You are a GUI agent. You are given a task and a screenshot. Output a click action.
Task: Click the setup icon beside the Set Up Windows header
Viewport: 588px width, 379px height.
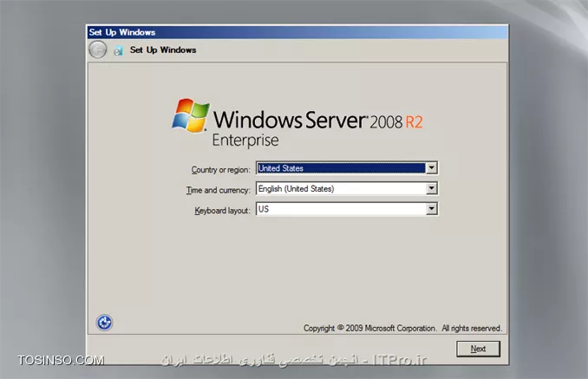point(118,50)
